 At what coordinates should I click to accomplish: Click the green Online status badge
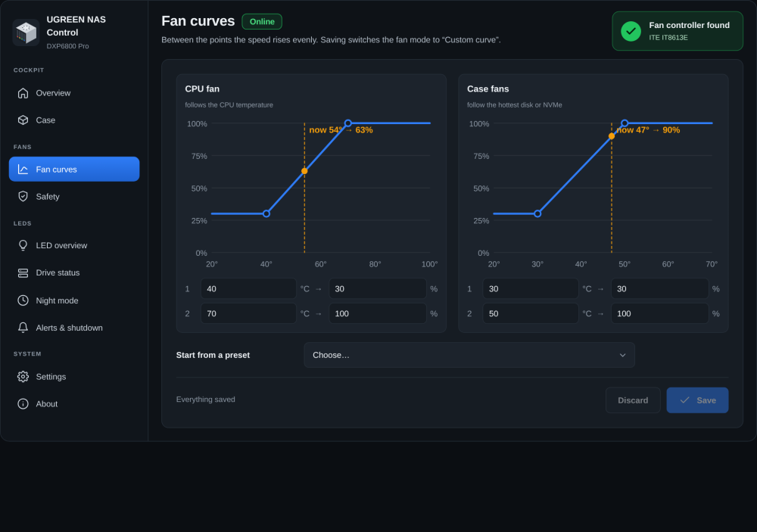(x=262, y=22)
